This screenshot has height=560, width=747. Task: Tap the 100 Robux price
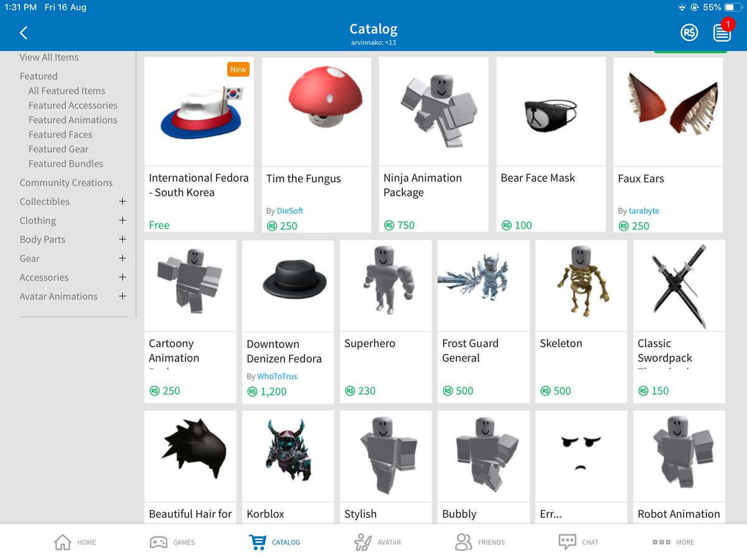[x=517, y=225]
